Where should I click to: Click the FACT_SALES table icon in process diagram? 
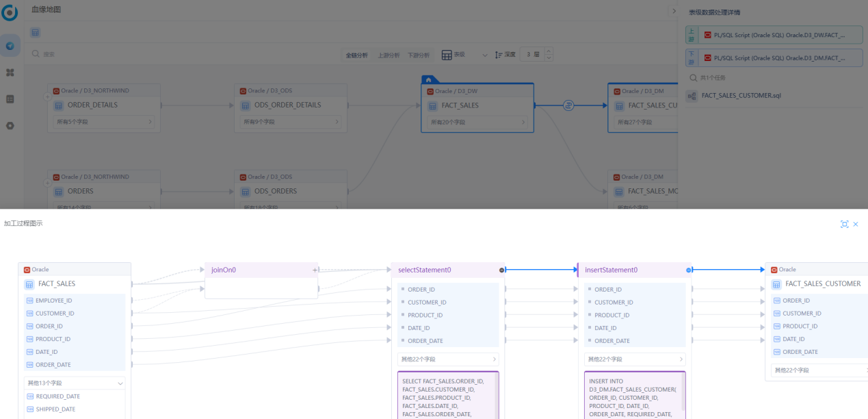[29, 284]
